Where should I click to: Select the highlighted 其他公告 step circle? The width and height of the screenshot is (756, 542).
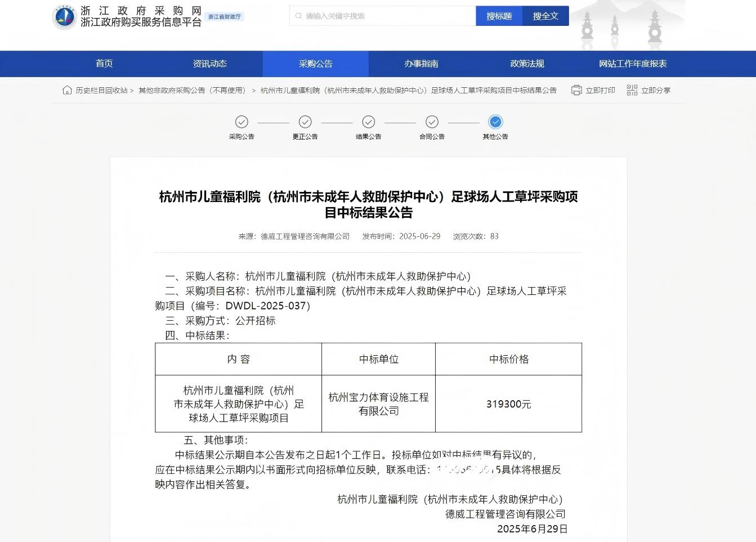click(x=495, y=122)
